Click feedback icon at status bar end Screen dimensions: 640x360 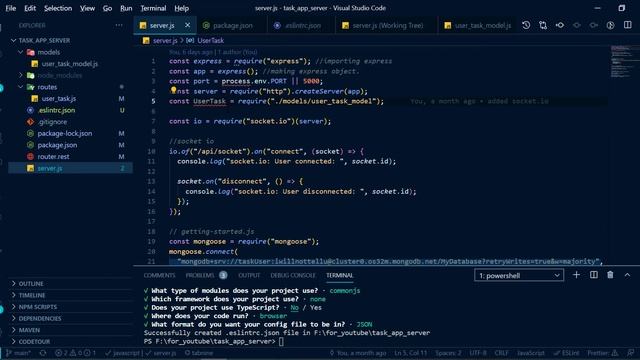(x=631, y=353)
